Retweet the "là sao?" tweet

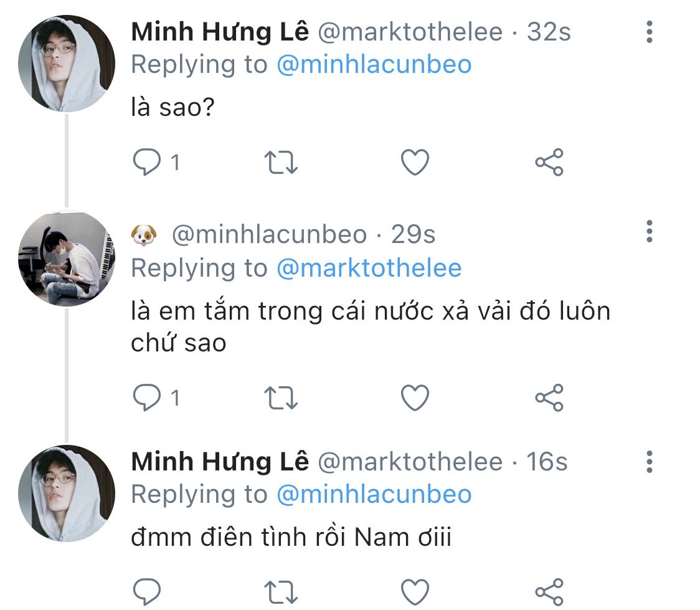pos(281,163)
